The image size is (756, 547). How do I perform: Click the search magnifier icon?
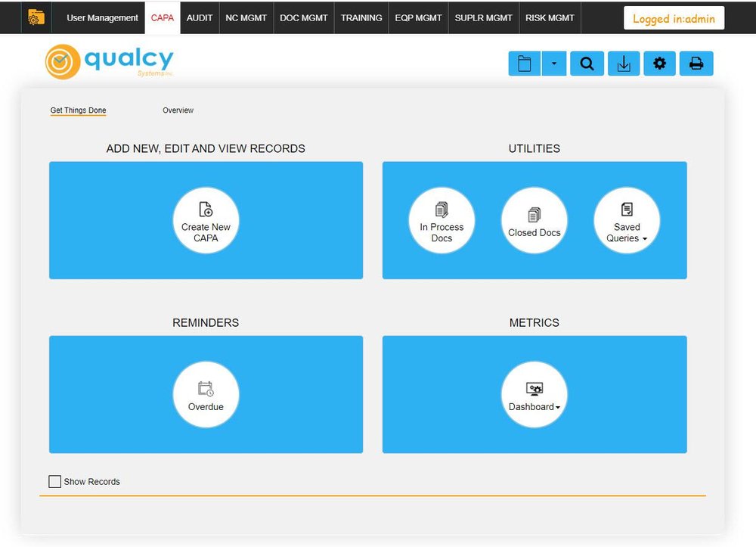(587, 64)
